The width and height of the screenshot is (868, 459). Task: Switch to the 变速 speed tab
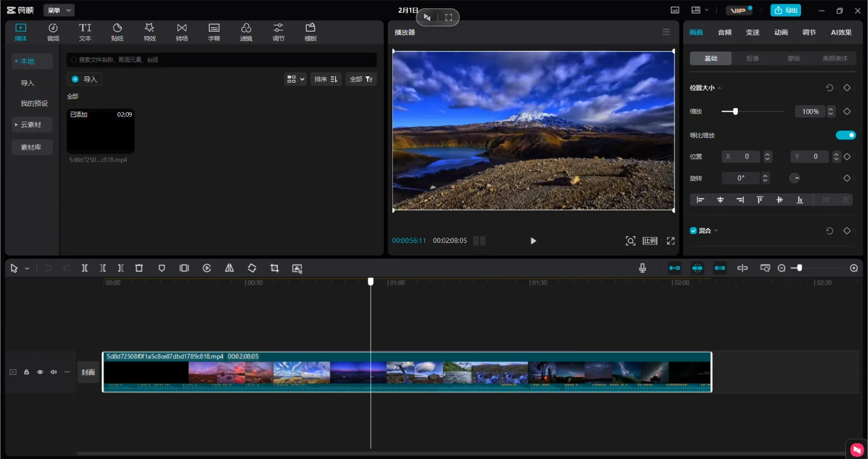pyautogui.click(x=752, y=33)
